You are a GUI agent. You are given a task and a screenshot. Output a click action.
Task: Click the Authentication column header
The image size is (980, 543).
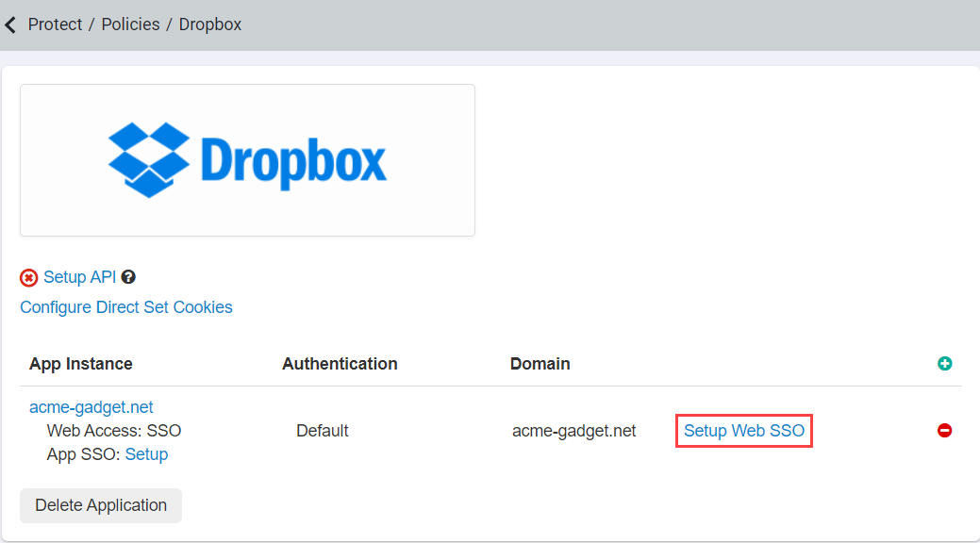[x=340, y=363]
